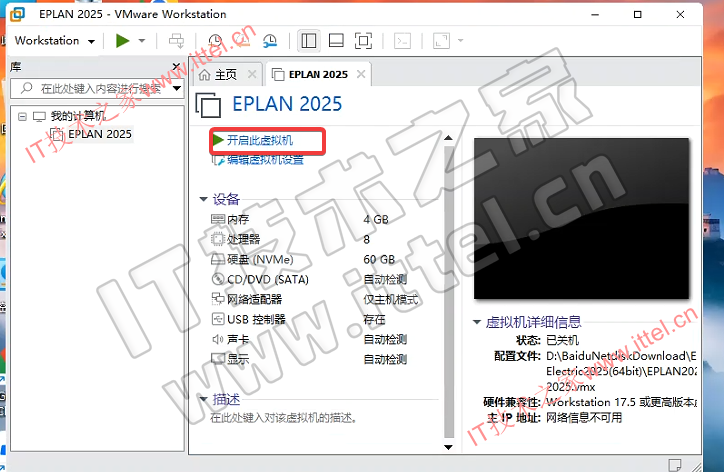Collapse the 虚拟机详细信息 section
The image size is (724, 472).
pyautogui.click(x=477, y=322)
